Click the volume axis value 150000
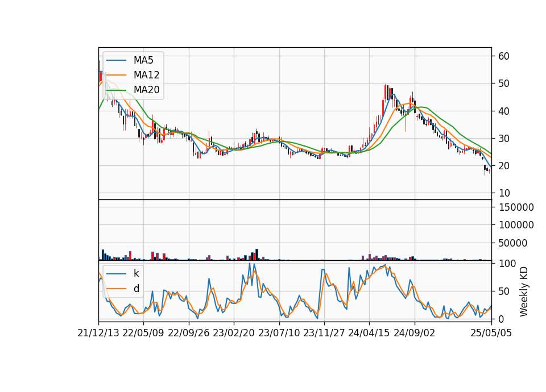Image resolution: width=546 pixels, height=392 pixels. pos(516,207)
